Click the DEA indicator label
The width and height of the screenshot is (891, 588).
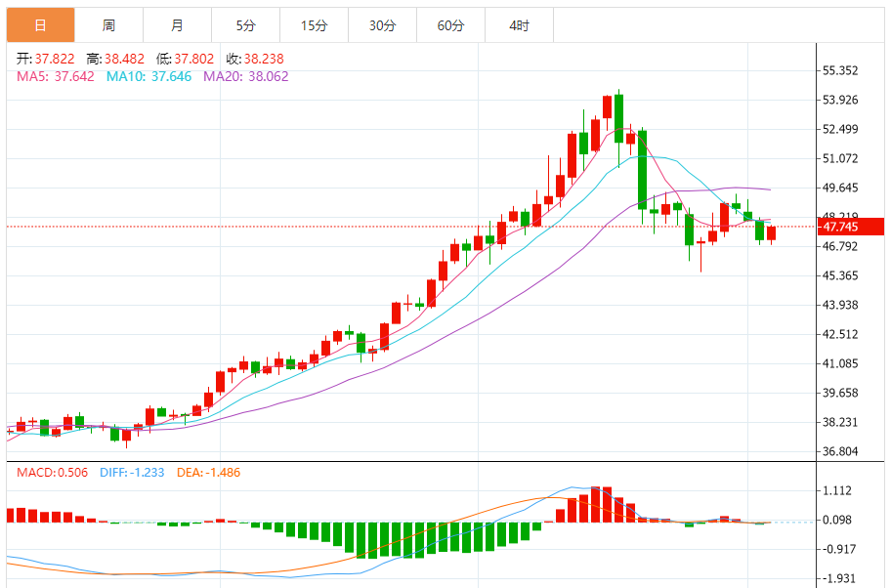click(x=208, y=473)
